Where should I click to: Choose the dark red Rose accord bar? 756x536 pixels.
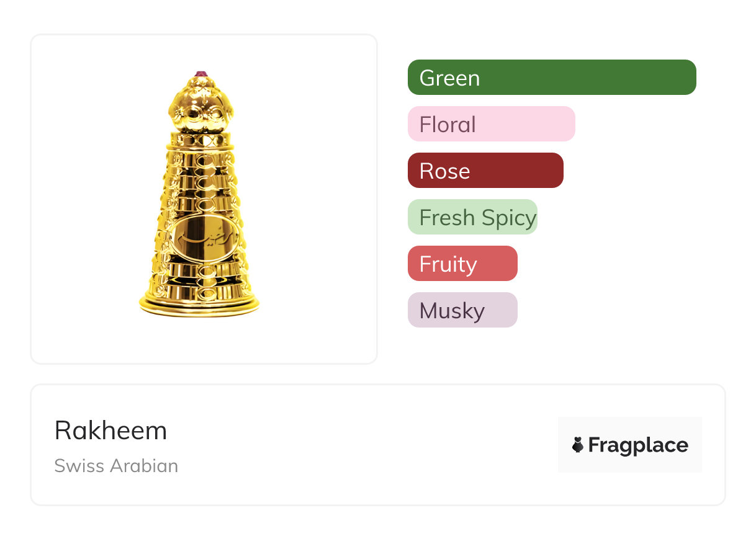pyautogui.click(x=485, y=171)
